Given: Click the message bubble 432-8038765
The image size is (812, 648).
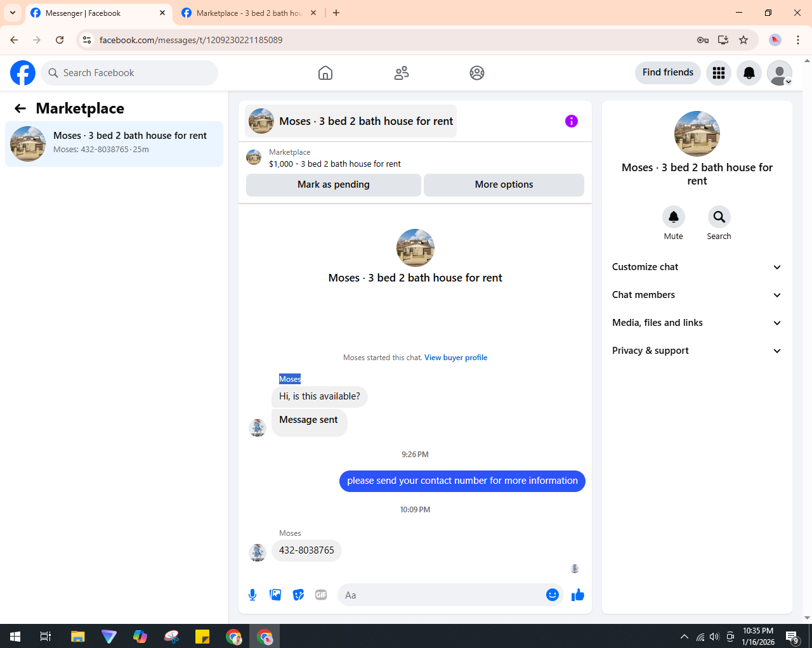Looking at the screenshot, I should pyautogui.click(x=306, y=550).
